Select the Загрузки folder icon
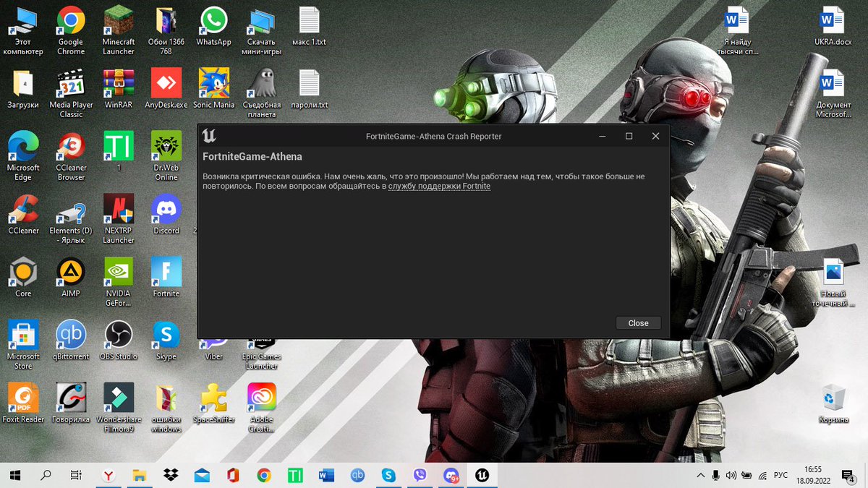Viewport: 868px width, 488px height. [23, 89]
